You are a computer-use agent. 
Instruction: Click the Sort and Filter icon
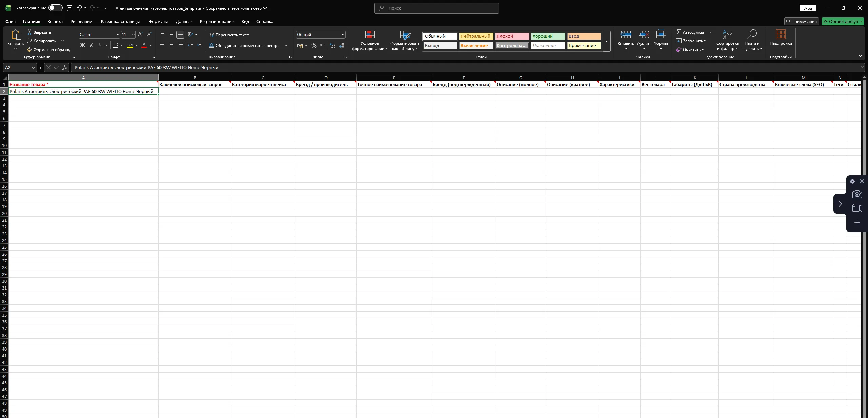pos(727,35)
